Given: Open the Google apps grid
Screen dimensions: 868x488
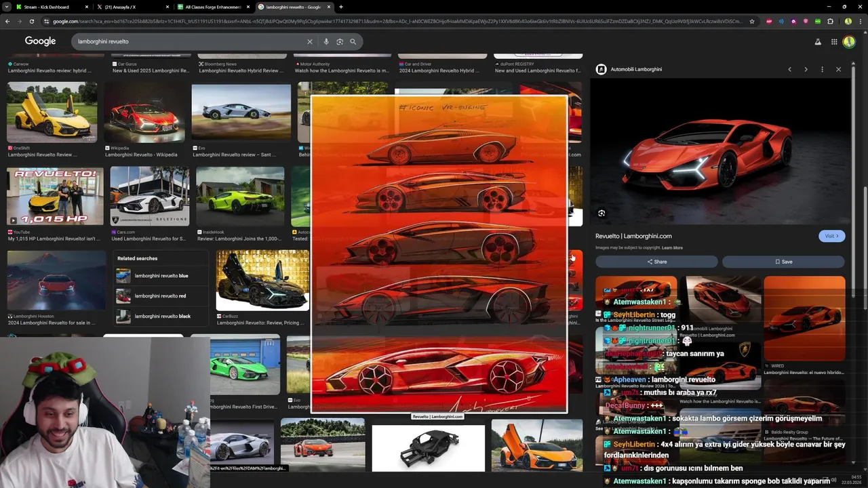Looking at the screenshot, I should click(834, 41).
